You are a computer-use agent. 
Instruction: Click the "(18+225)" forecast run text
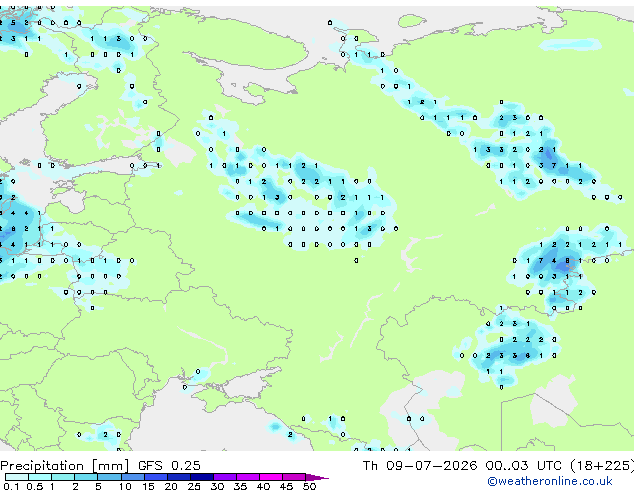coord(602,465)
